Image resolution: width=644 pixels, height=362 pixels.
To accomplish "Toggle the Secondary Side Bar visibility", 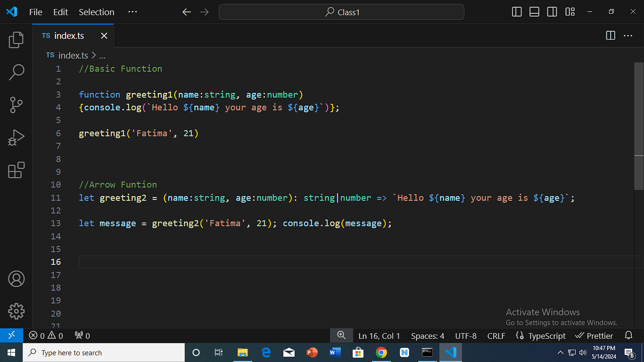I will (x=552, y=11).
